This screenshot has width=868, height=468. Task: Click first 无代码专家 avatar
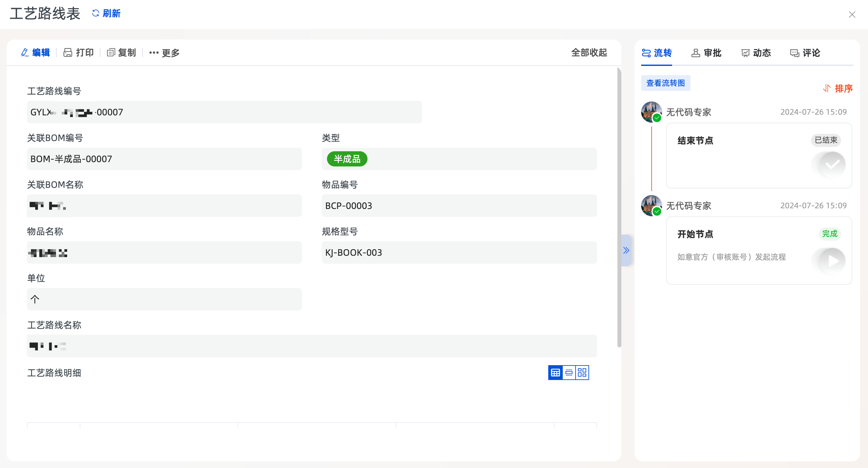tap(651, 112)
